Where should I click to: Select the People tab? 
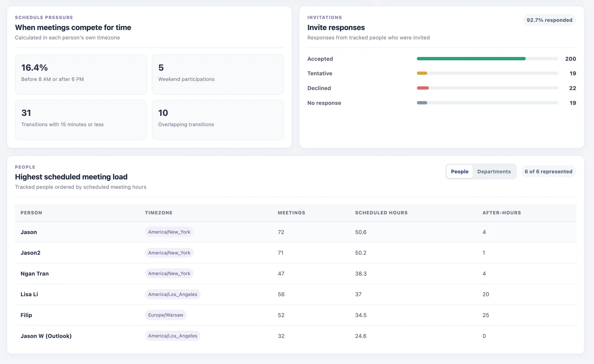coord(459,171)
